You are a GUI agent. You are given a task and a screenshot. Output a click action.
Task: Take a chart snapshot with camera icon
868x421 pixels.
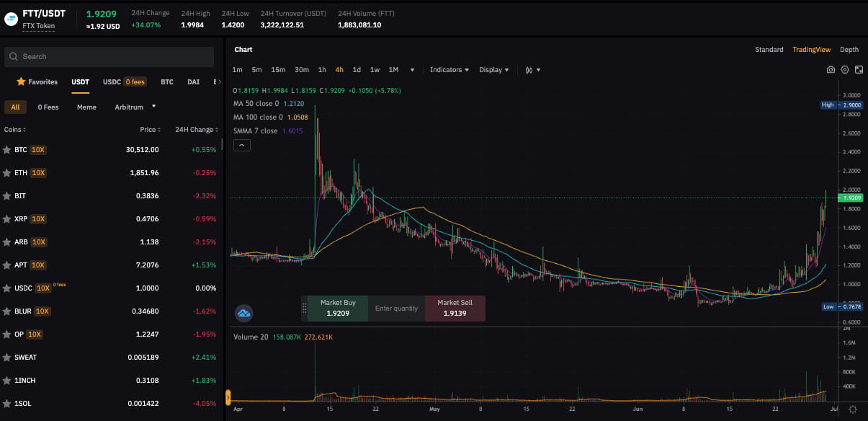(831, 70)
